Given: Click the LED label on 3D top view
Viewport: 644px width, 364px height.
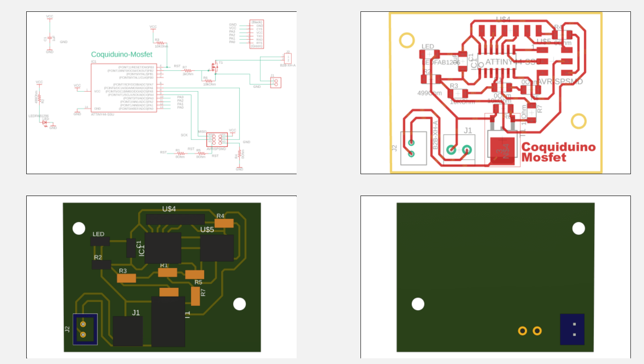Looking at the screenshot, I should click(x=98, y=234).
